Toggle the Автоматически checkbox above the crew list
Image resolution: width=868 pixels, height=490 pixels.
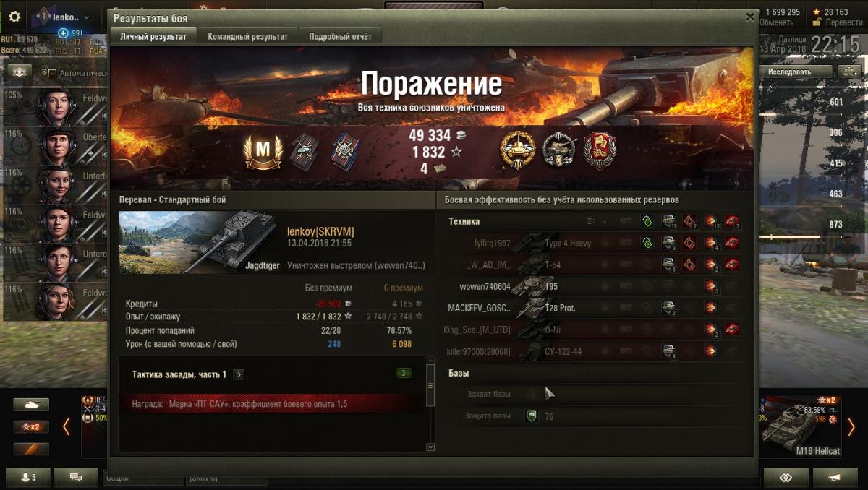[x=52, y=72]
